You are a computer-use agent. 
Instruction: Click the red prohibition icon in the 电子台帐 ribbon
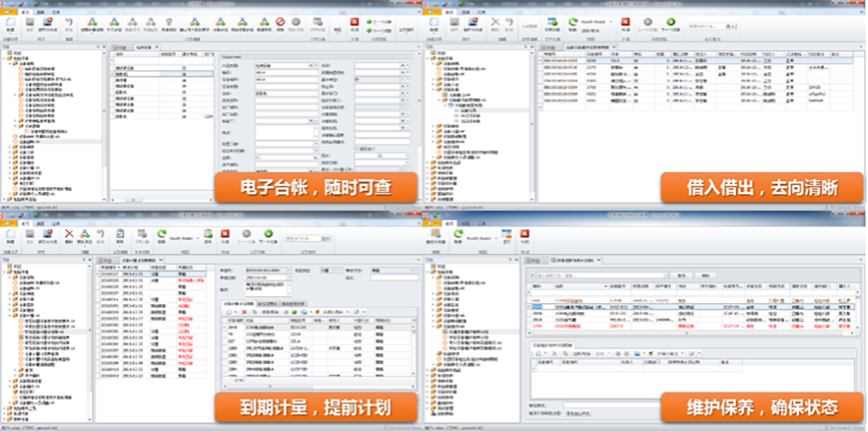pos(280,22)
